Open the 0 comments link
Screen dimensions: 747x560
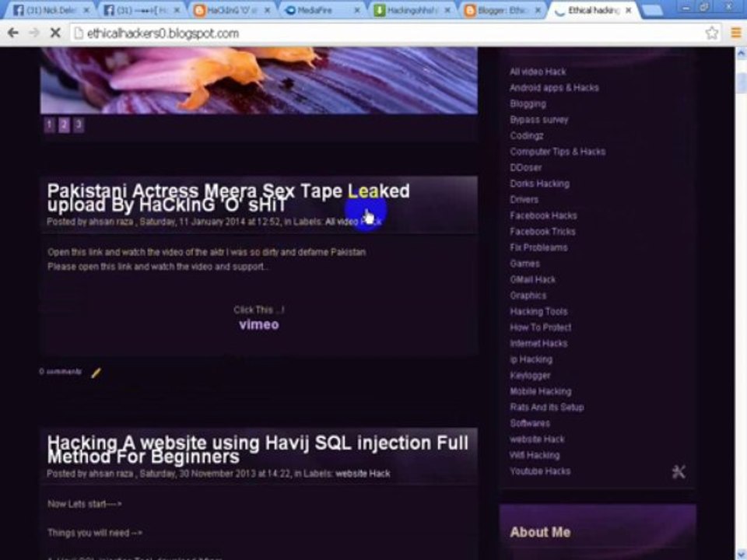61,372
